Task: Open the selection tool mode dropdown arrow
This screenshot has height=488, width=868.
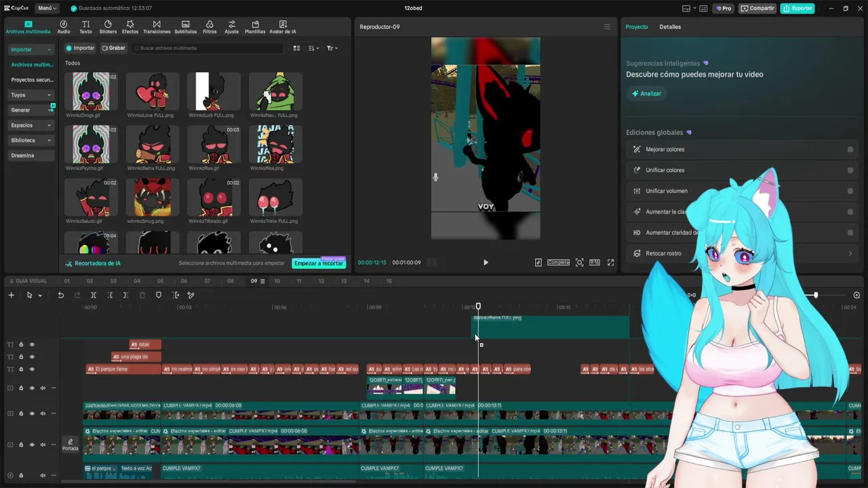Action: [40, 296]
